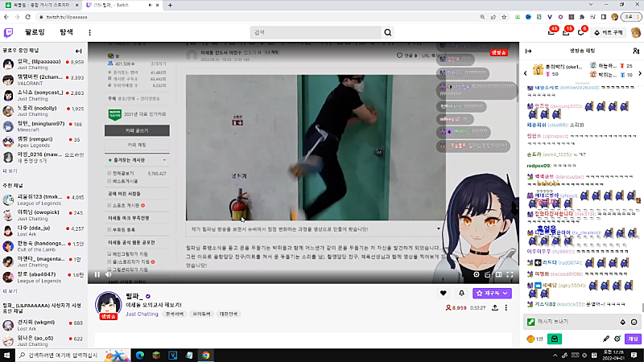Open Windows Start menu
This screenshot has height=362, width=644.
click(7, 356)
